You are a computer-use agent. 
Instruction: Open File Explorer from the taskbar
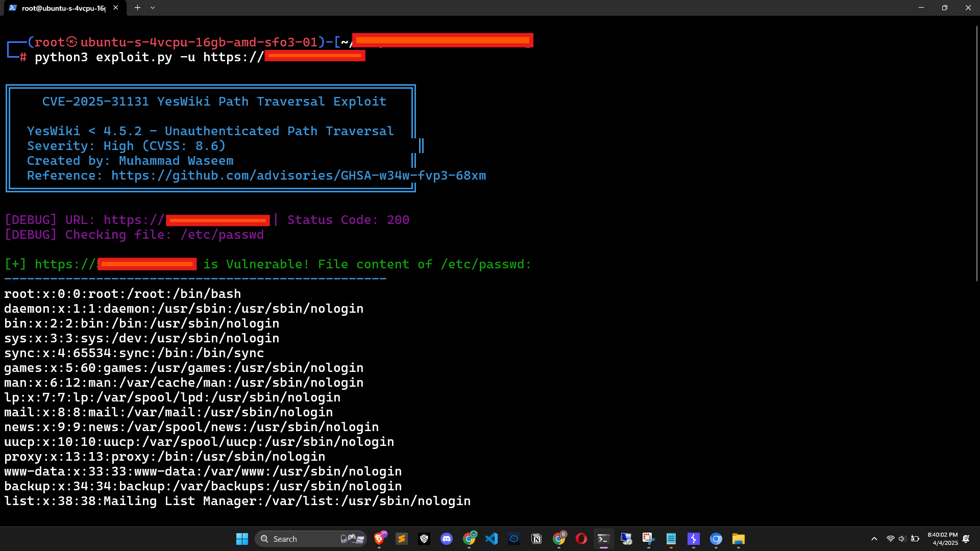tap(739, 539)
